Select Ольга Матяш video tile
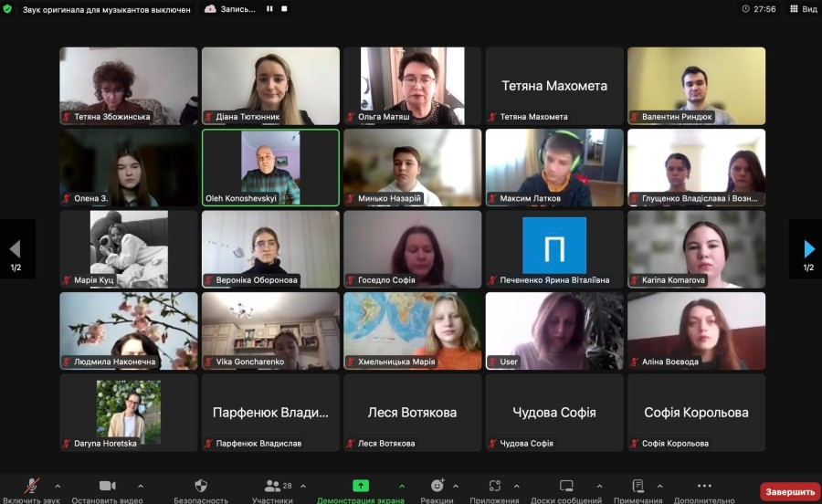The image size is (822, 504). click(413, 86)
